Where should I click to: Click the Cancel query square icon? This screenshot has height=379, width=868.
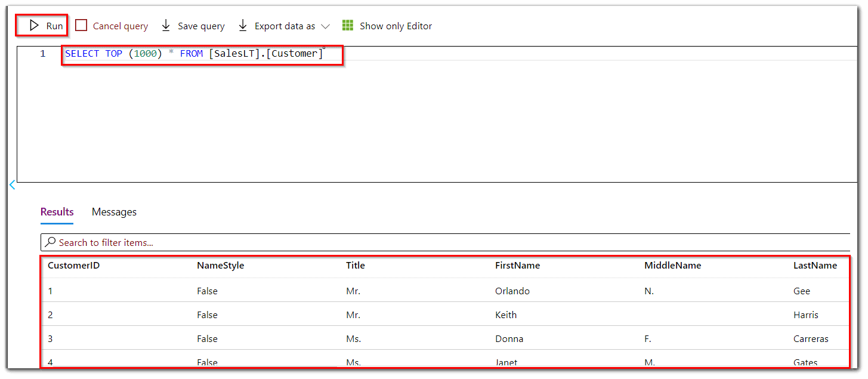pos(81,26)
